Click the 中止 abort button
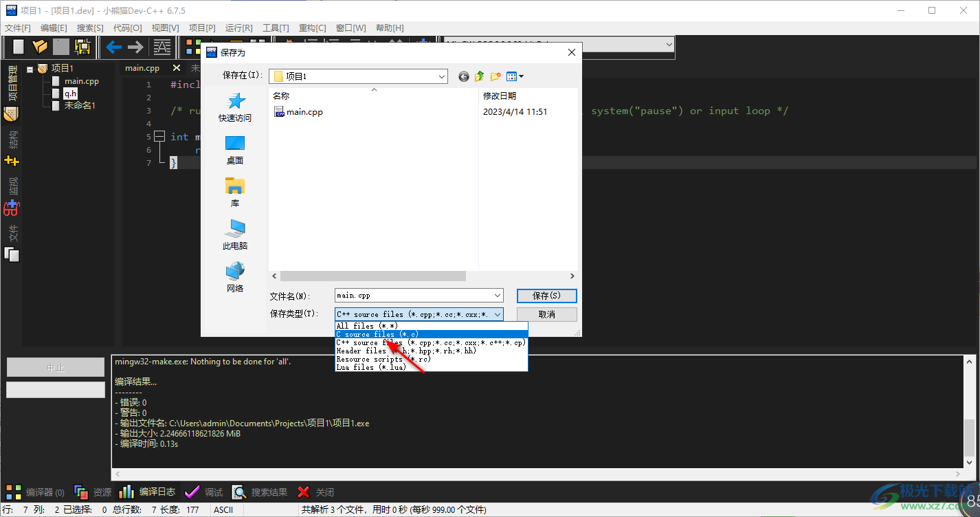 point(56,367)
